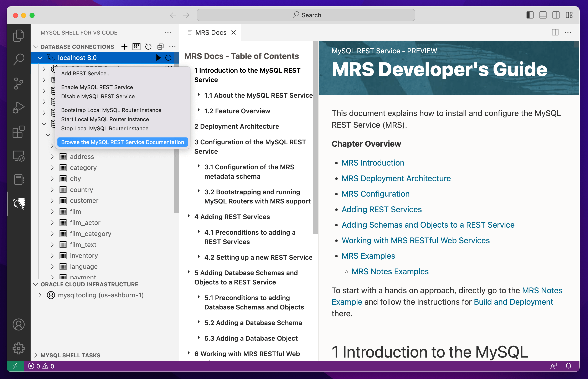Open the Run and Debug view

19,107
